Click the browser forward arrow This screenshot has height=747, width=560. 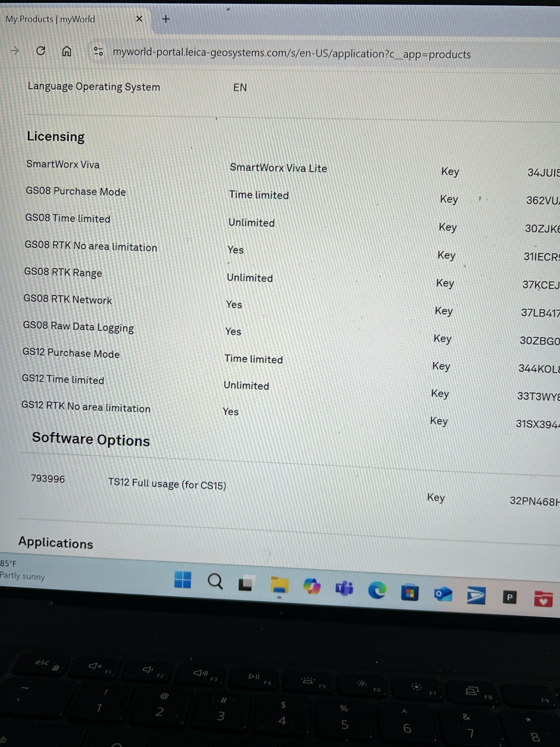click(15, 50)
